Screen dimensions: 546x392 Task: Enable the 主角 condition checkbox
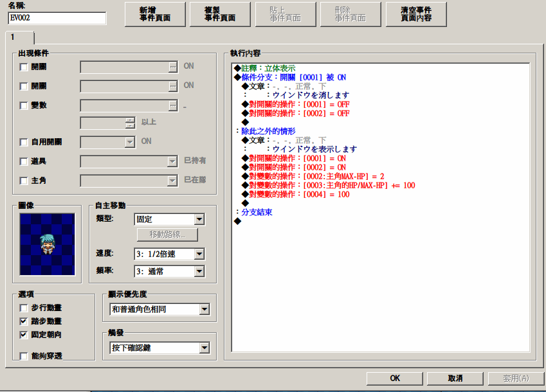24,181
